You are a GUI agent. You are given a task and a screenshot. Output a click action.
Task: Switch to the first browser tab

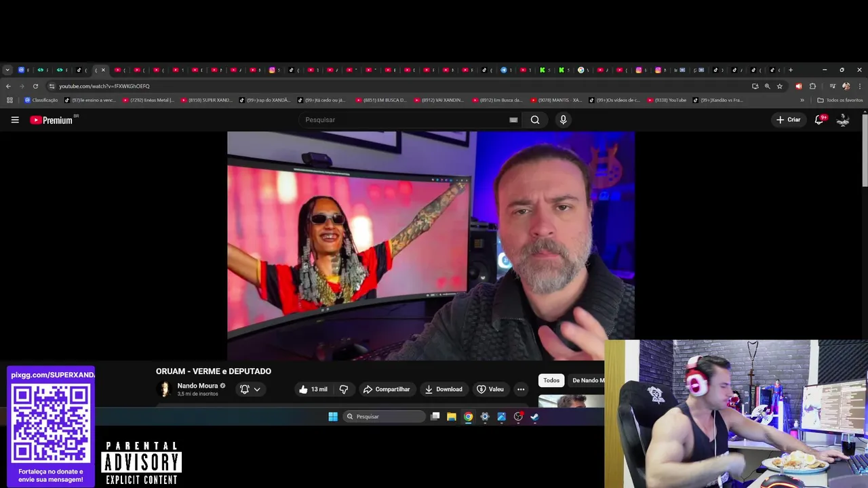(x=24, y=70)
